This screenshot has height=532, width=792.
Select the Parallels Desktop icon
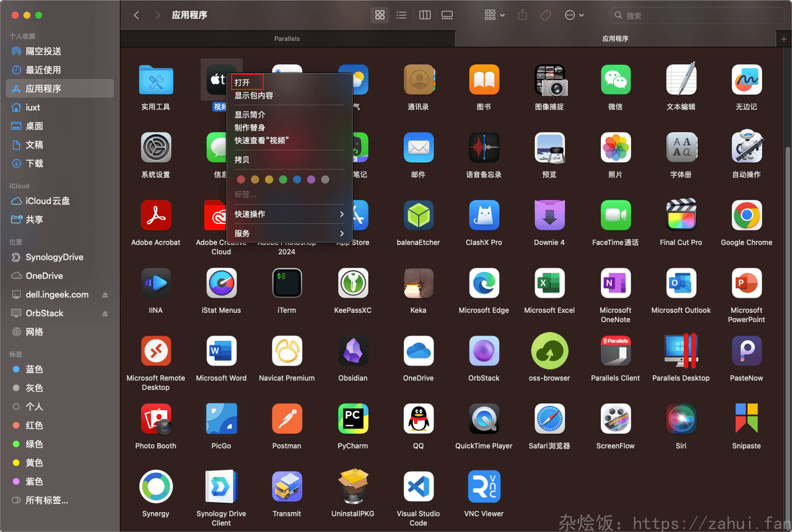click(x=681, y=351)
